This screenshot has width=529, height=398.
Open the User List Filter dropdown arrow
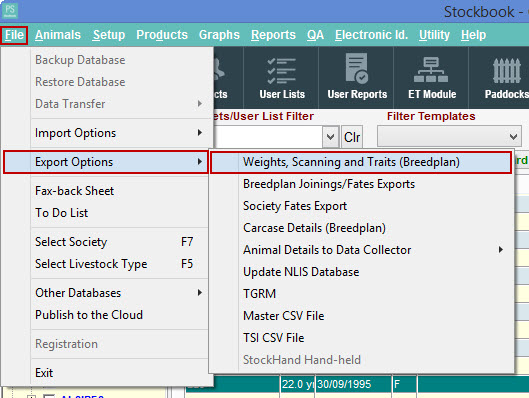pos(330,137)
